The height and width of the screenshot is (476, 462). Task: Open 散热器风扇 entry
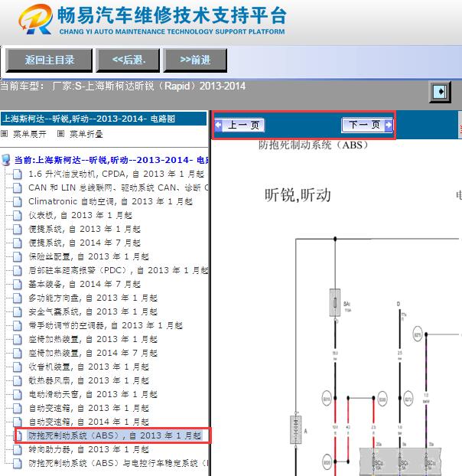point(89,380)
